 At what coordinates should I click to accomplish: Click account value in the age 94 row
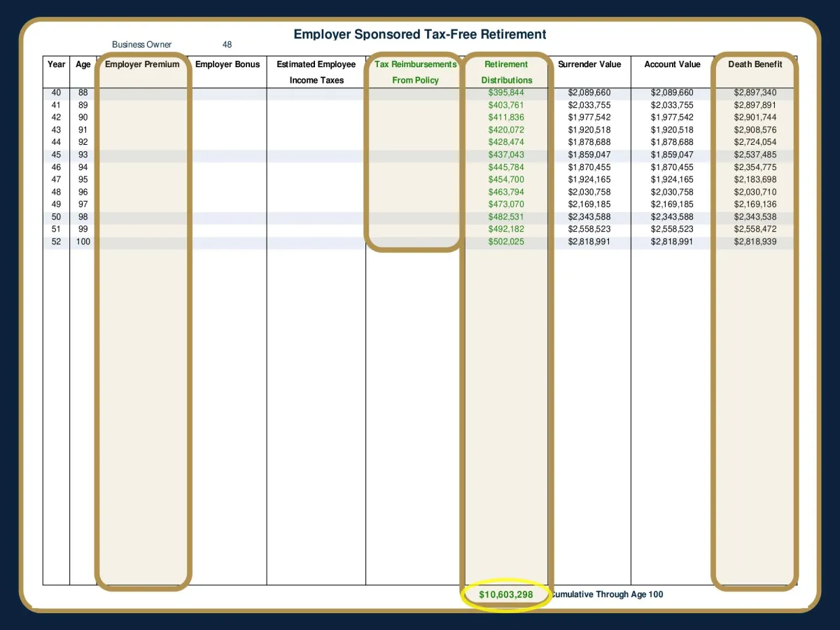tap(673, 167)
